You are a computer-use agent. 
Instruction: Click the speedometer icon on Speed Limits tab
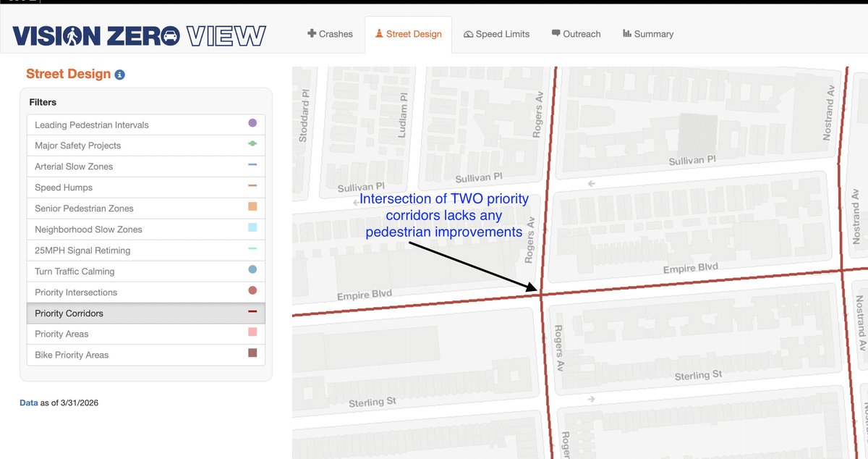click(468, 34)
